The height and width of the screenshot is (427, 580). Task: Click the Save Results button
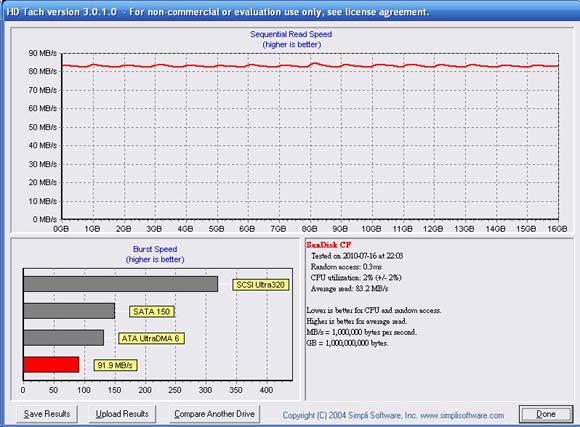click(x=47, y=414)
